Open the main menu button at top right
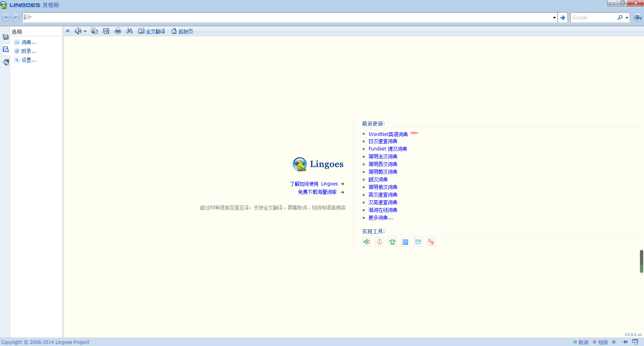Image resolution: width=644 pixels, height=346 pixels. (638, 17)
